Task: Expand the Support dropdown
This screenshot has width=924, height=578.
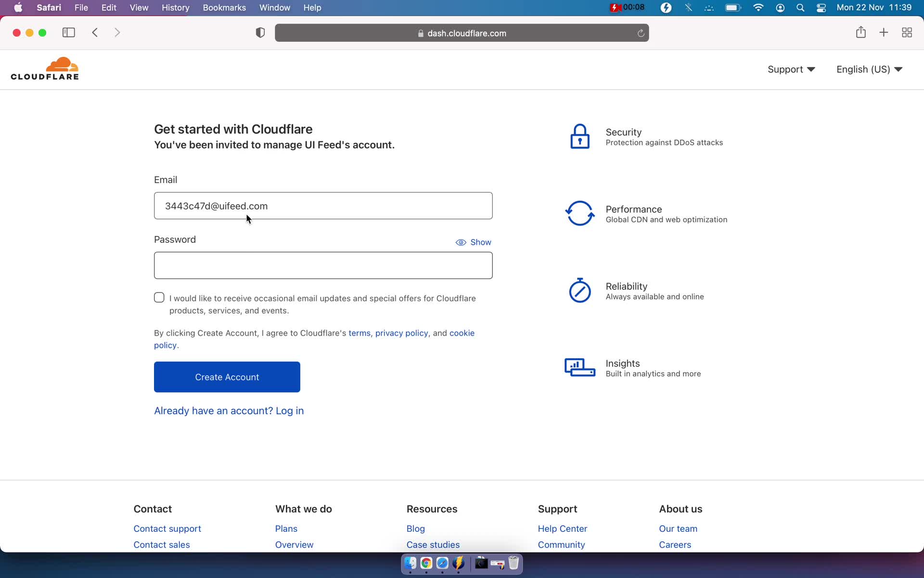Action: pyautogui.click(x=791, y=69)
